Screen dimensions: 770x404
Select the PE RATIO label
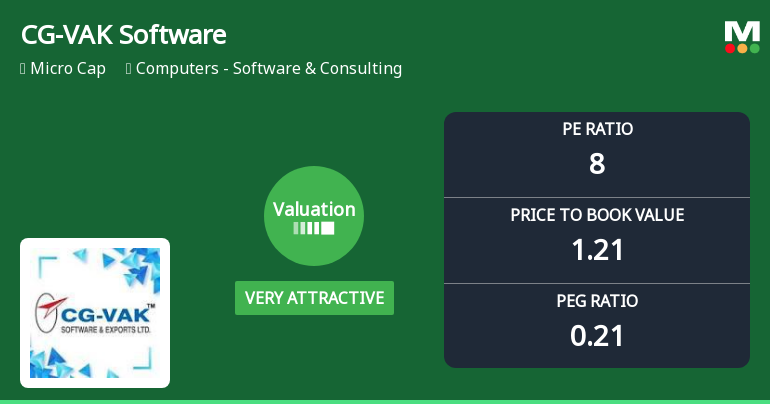pyautogui.click(x=597, y=129)
